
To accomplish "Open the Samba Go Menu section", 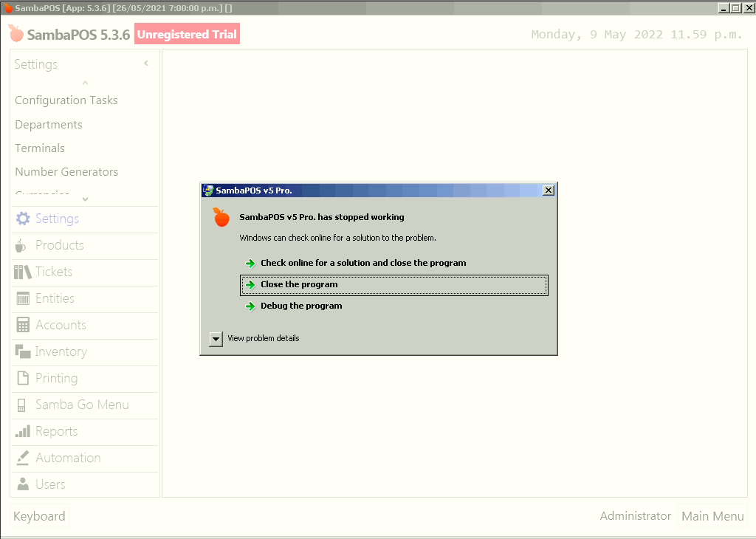I will coord(85,405).
